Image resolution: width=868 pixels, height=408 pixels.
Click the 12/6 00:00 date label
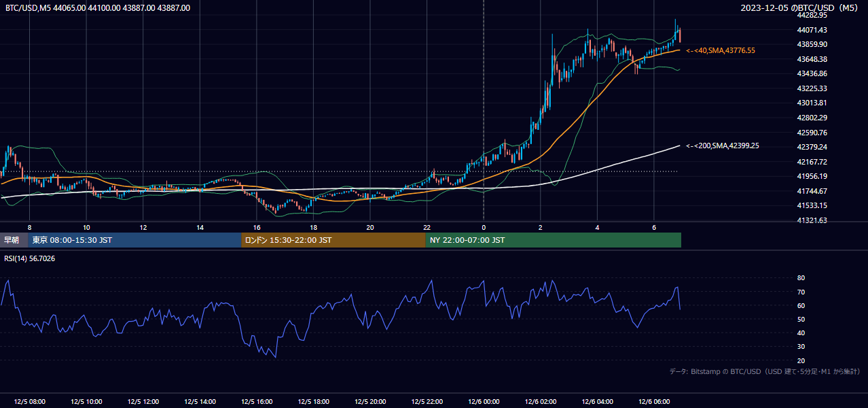[x=484, y=402]
